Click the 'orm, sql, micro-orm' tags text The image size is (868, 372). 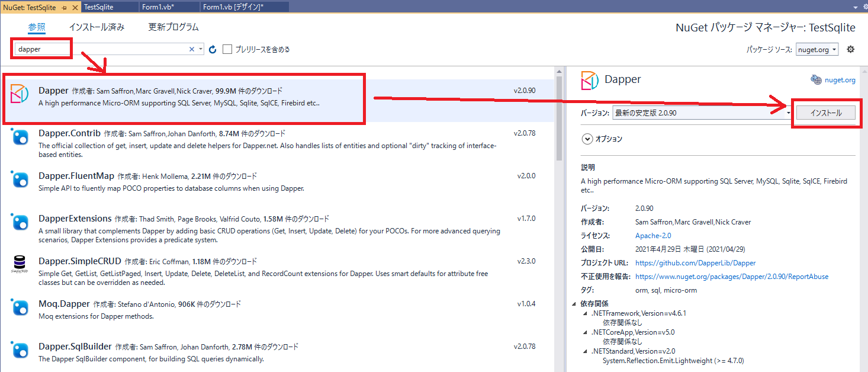pyautogui.click(x=666, y=290)
